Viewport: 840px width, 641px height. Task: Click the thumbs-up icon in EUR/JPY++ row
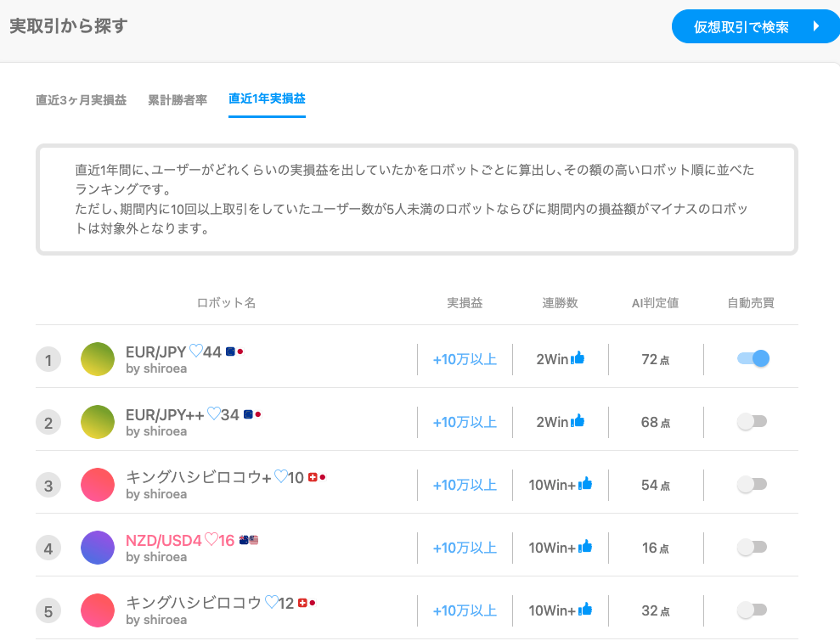(578, 421)
